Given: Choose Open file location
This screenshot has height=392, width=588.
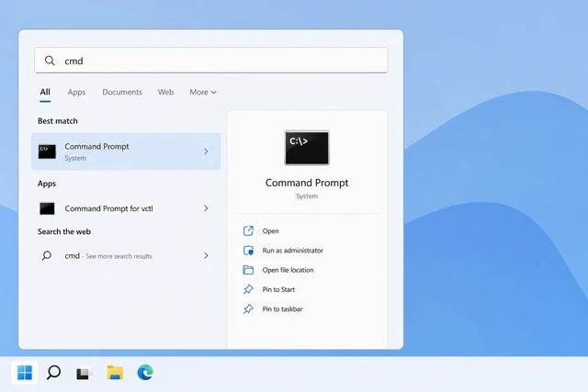Looking at the screenshot, I should coord(288,270).
